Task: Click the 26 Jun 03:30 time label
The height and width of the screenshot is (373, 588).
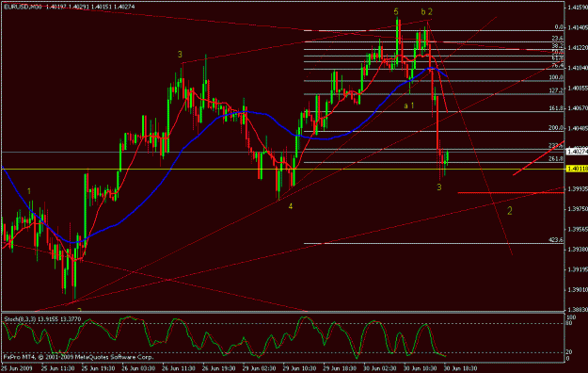Action: click(x=138, y=368)
